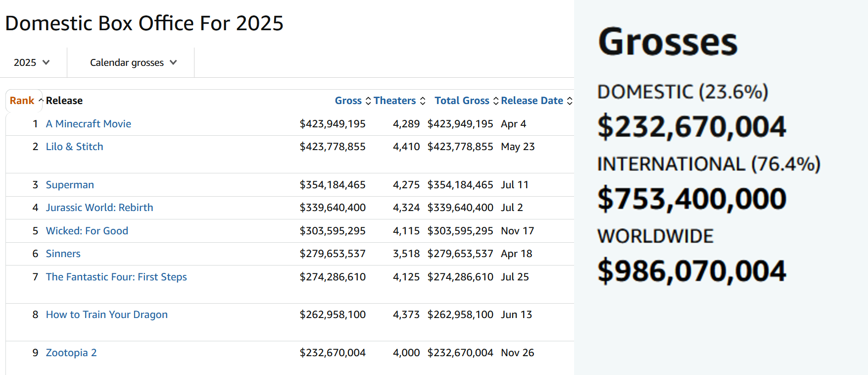Click the sort arrows beside Release Date
868x375 pixels.
(570, 101)
